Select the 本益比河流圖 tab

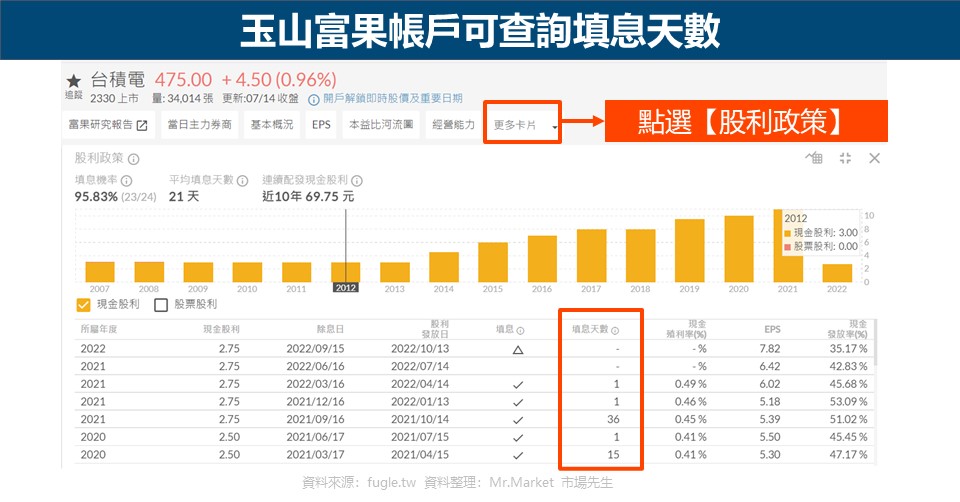click(x=381, y=125)
